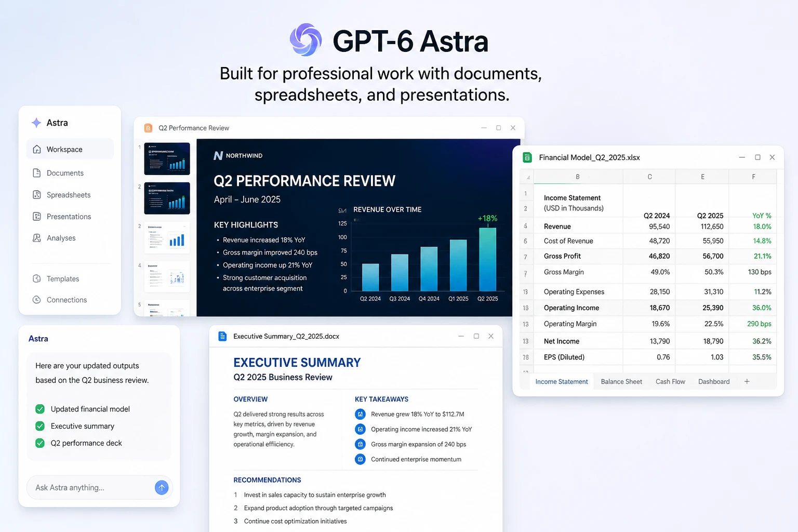
Task: Click the Connections icon in sidebar
Action: coord(37,300)
